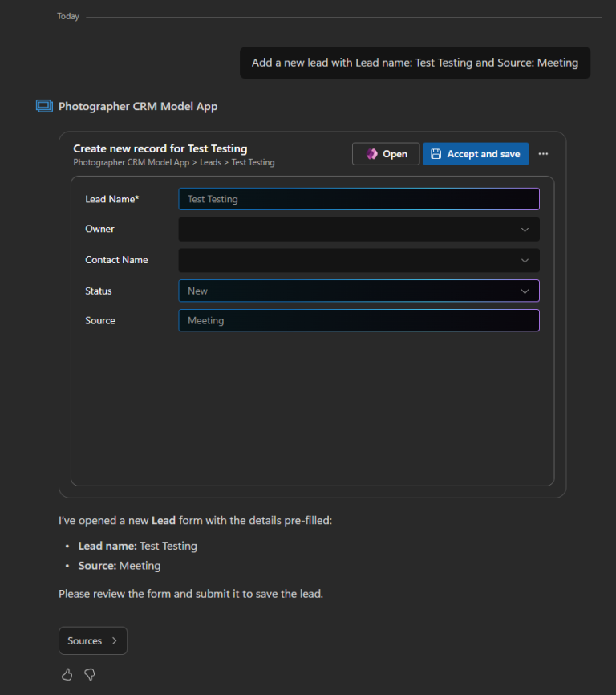Click the user's prompt message bubble
616x695 pixels.
[415, 63]
